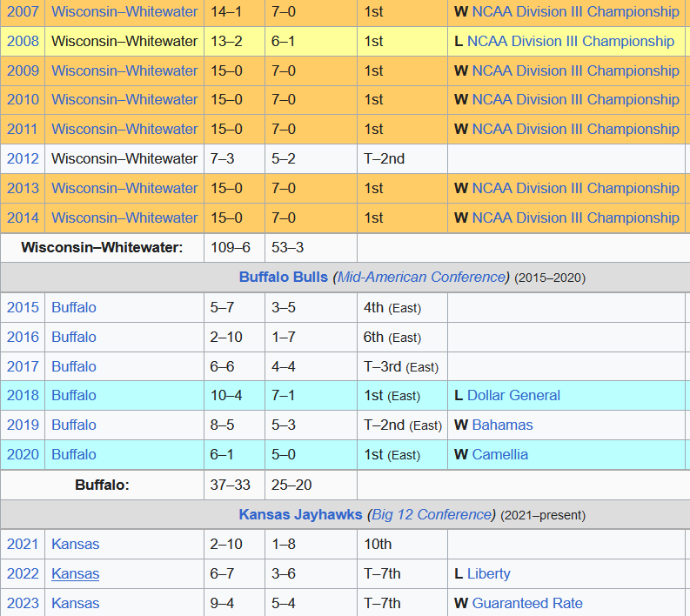Select the Buffalo conference total 25–20
The image size is (690, 616).
pos(291,485)
